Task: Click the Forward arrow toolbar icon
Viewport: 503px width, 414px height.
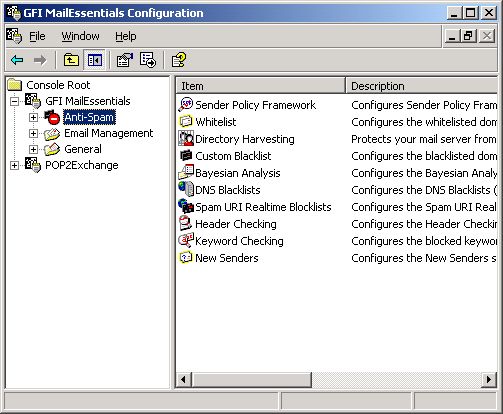Action: click(x=40, y=60)
